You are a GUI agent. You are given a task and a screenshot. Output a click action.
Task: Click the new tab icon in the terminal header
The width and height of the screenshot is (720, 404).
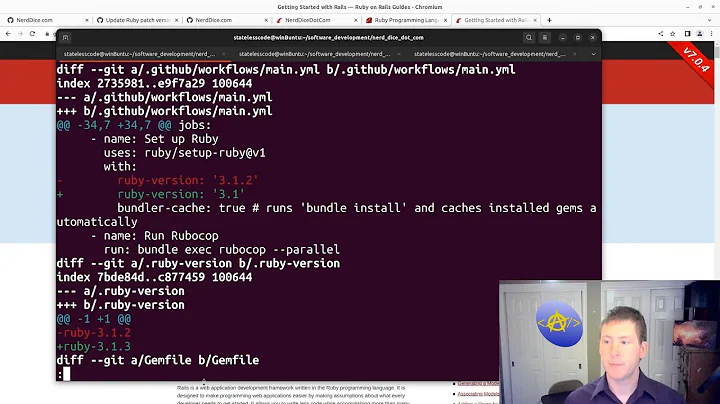tap(65, 38)
